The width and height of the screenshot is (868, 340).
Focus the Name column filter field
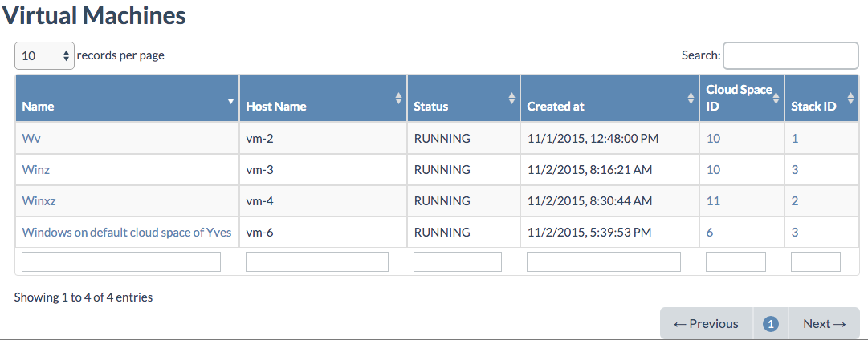click(121, 261)
